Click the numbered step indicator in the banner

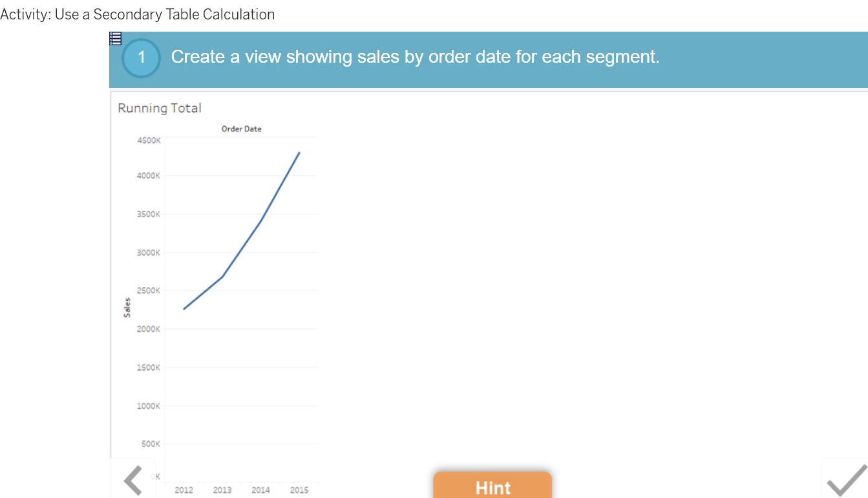[x=140, y=58]
